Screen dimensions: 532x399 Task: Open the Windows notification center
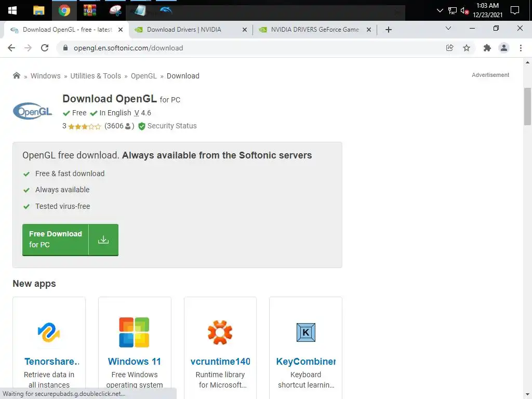(515, 10)
